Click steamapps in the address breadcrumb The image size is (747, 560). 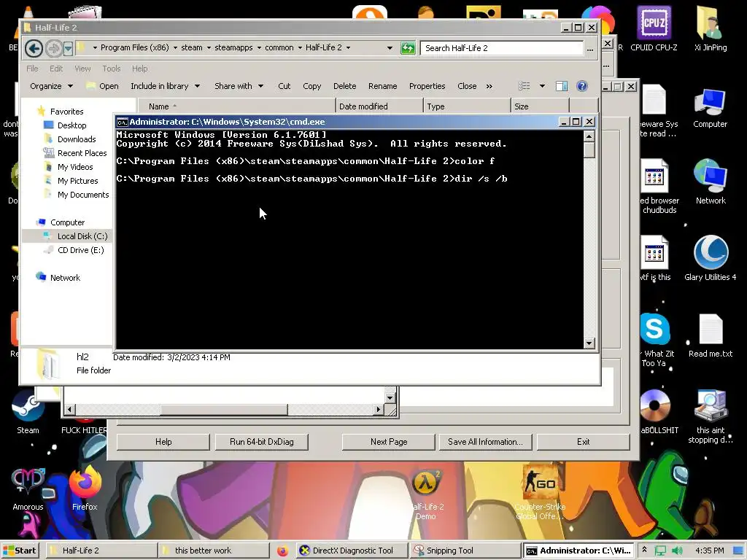233,47
